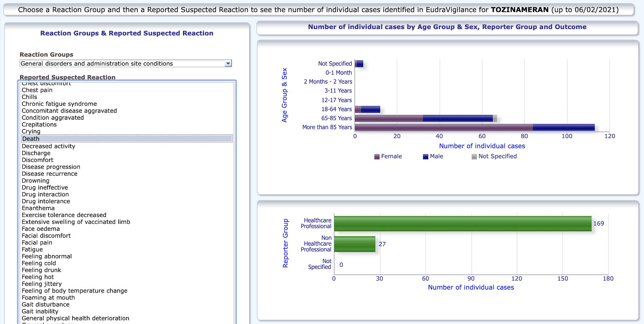Click the Female legend color swatch
644x324 pixels.
377,157
